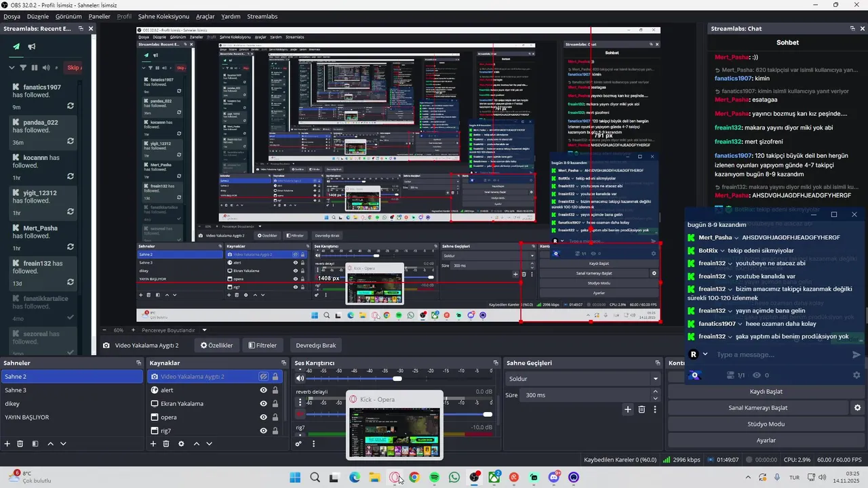Move source down in Kaynaklar toolbar

pyautogui.click(x=209, y=444)
